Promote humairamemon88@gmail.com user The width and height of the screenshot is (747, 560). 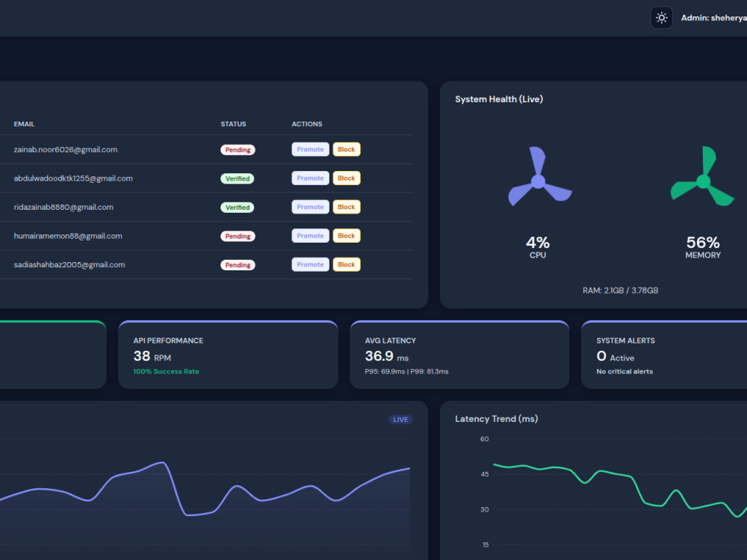310,236
